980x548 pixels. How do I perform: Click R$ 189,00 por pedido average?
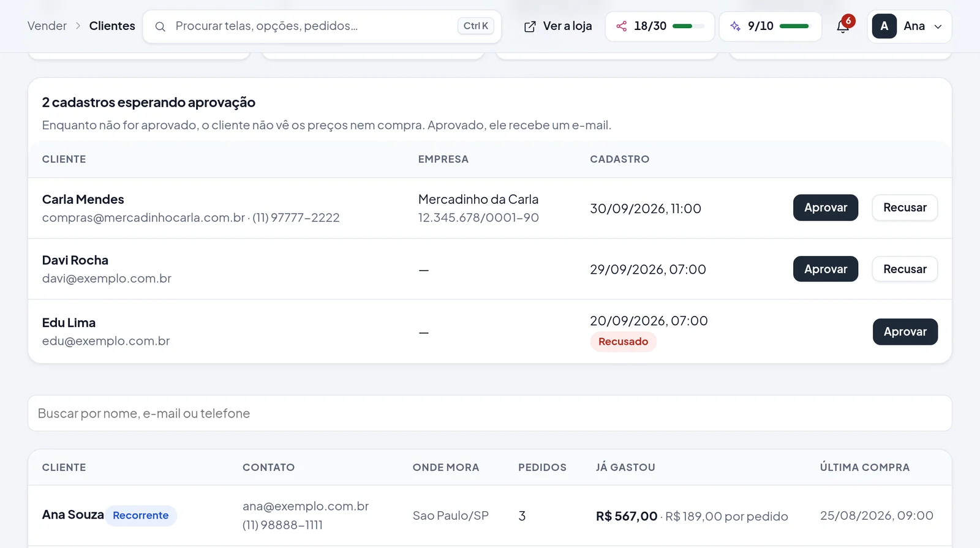(x=726, y=516)
